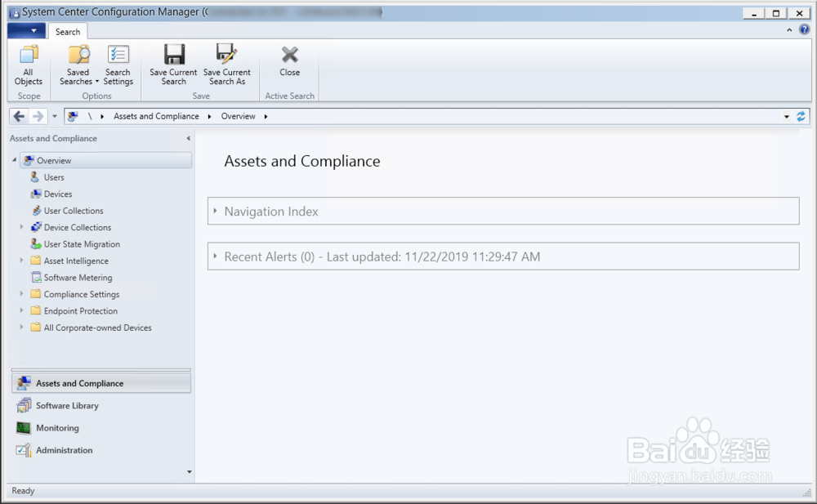The width and height of the screenshot is (817, 504).
Task: Refresh the view with the refresh icon
Action: click(801, 116)
